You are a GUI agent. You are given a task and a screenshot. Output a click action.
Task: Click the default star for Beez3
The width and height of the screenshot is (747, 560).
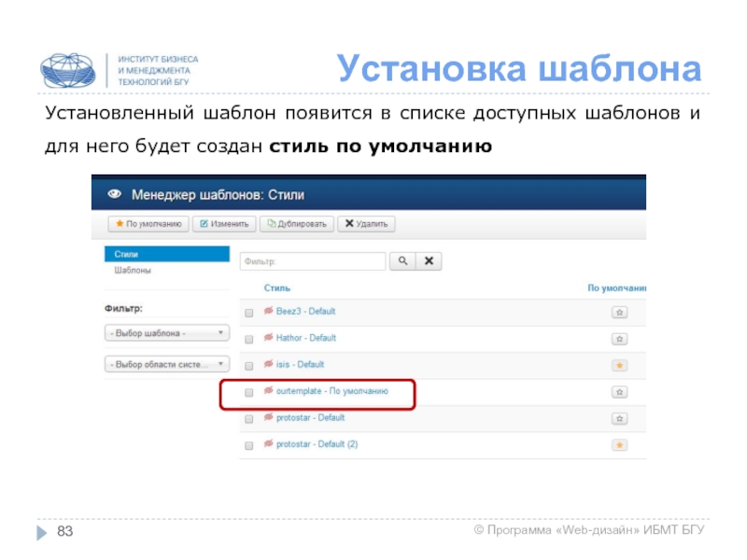point(619,313)
